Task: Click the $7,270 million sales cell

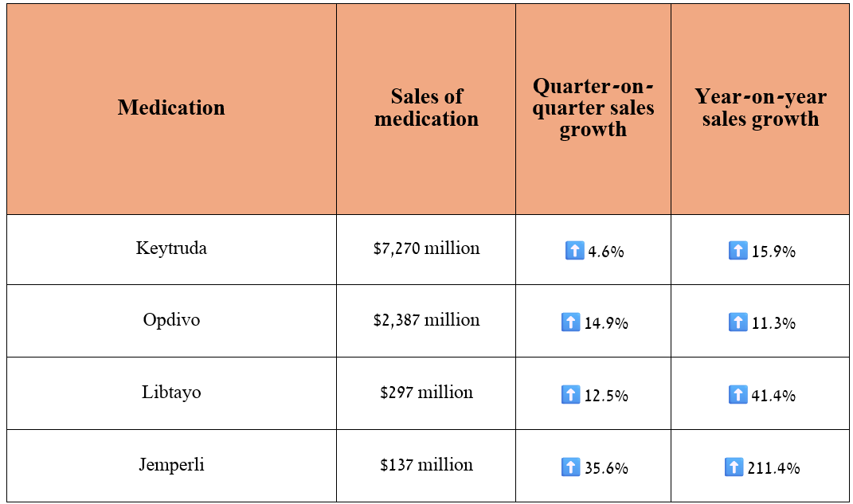Action: [x=426, y=248]
